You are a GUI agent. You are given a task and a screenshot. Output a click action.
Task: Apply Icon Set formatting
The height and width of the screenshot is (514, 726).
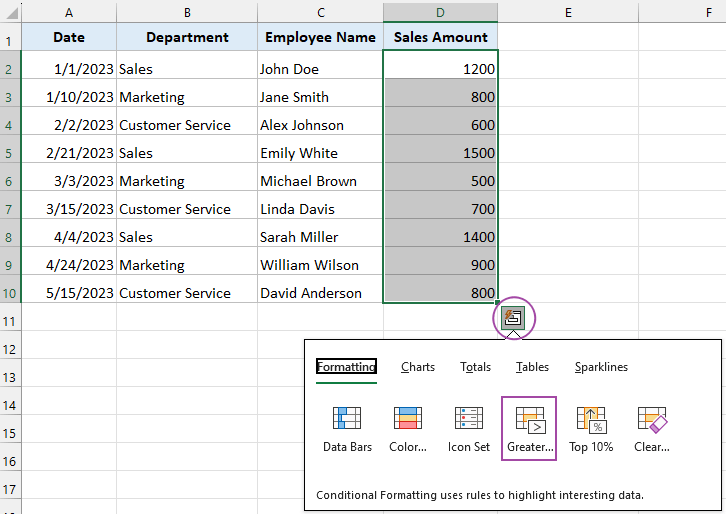[x=469, y=427]
